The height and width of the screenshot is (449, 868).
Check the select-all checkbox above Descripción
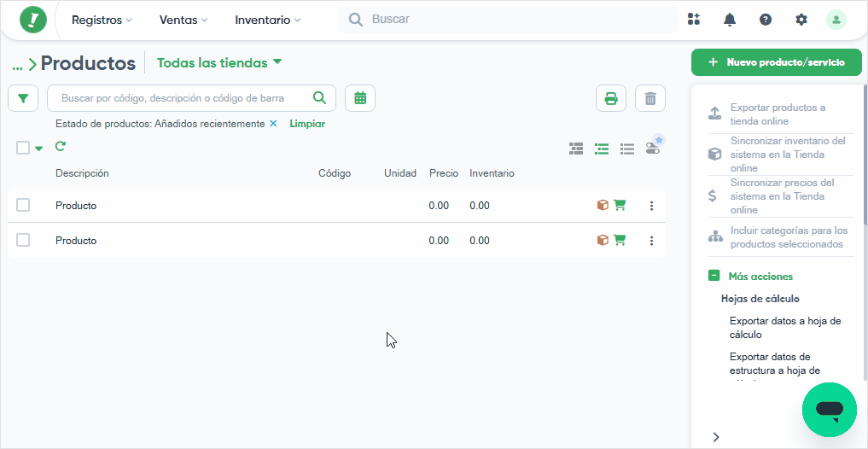(23, 148)
